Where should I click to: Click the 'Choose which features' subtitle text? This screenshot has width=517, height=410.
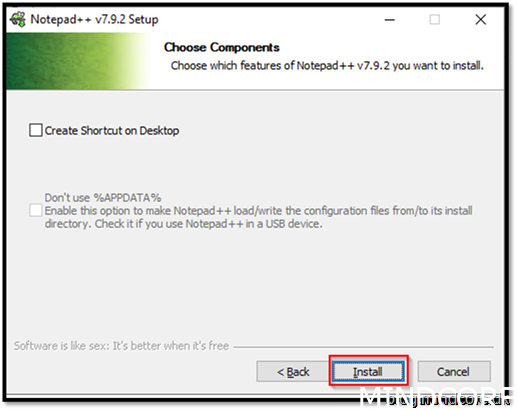point(327,65)
